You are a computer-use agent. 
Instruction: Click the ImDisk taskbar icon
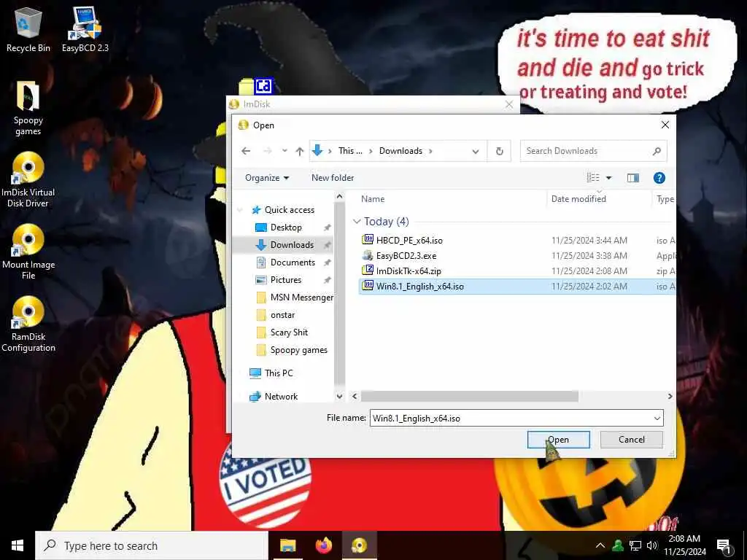point(360,545)
